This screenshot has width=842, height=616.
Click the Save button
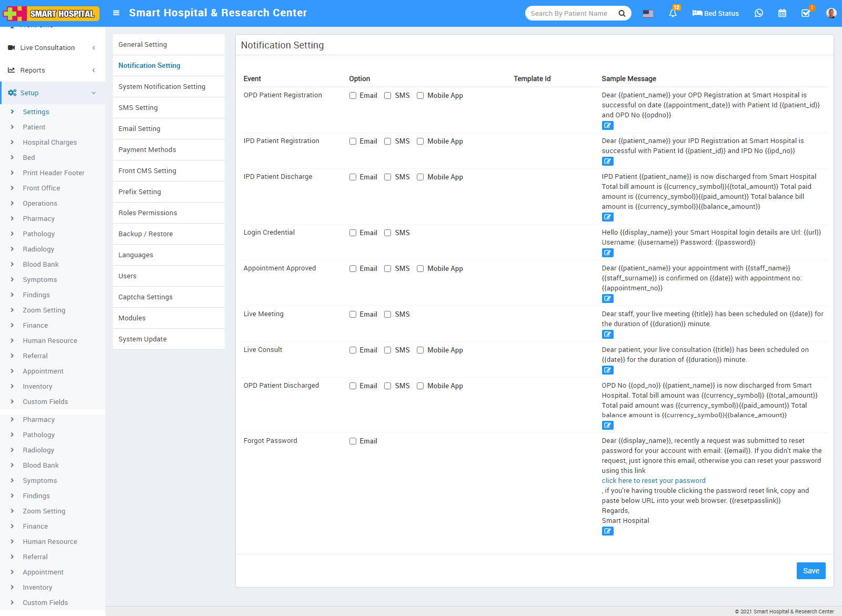pos(810,571)
